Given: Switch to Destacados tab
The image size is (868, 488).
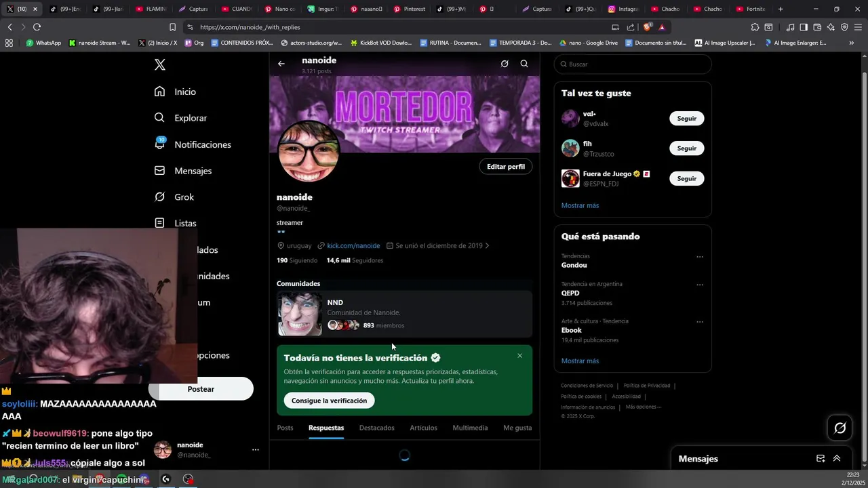Looking at the screenshot, I should [376, 428].
